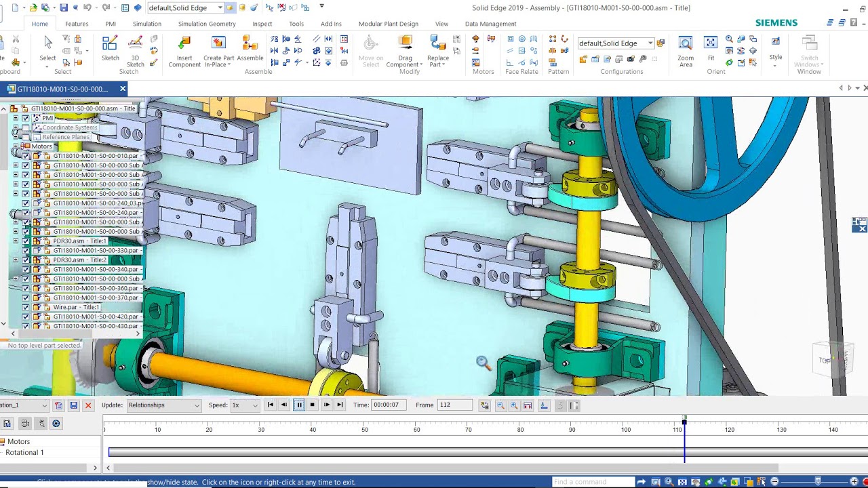Open the Sketch tool in the ribbon
This screenshot has width=868, height=488.
[x=110, y=49]
